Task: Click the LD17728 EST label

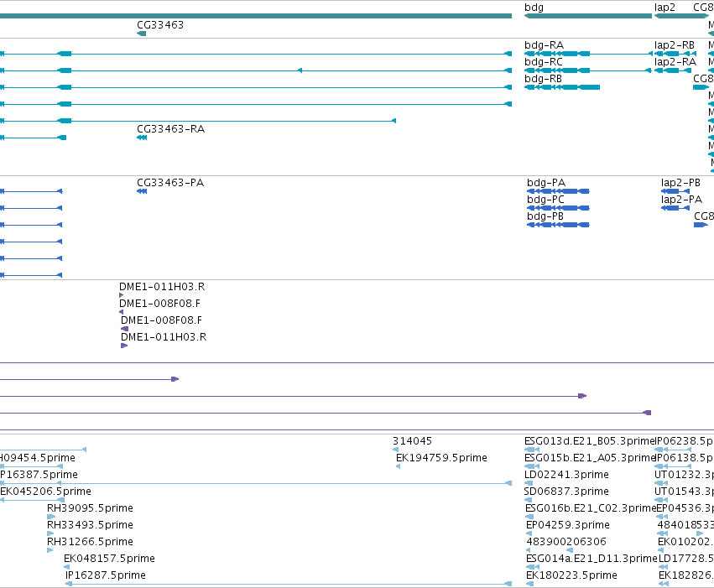Action: point(686,559)
